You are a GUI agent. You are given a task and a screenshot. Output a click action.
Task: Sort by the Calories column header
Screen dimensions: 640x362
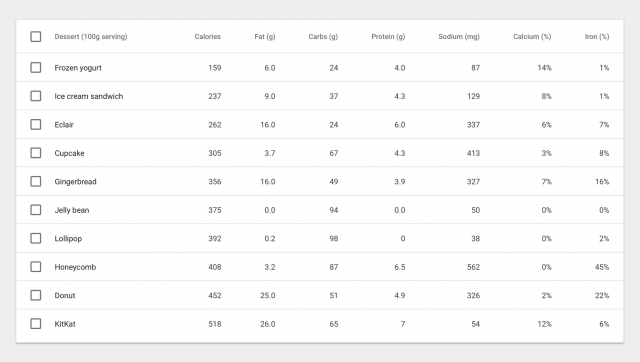click(207, 37)
